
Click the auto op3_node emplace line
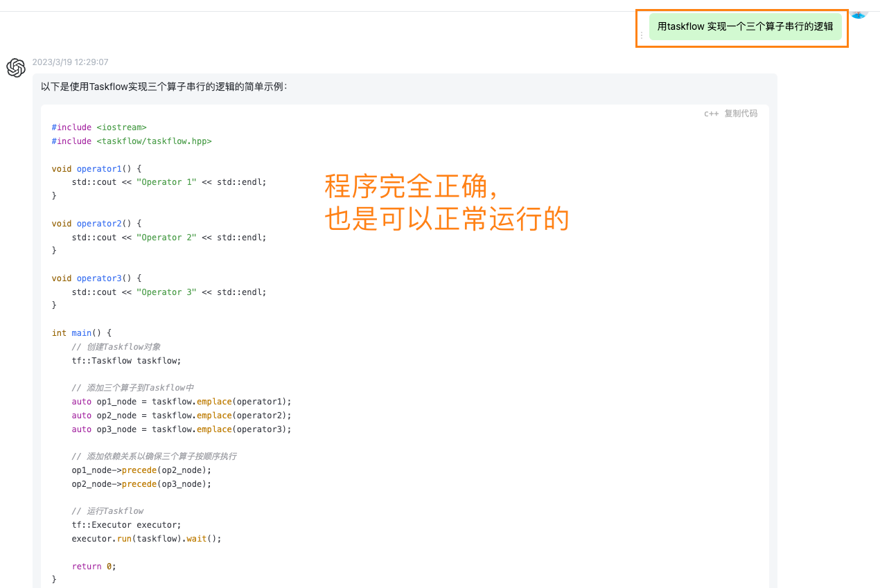[182, 429]
